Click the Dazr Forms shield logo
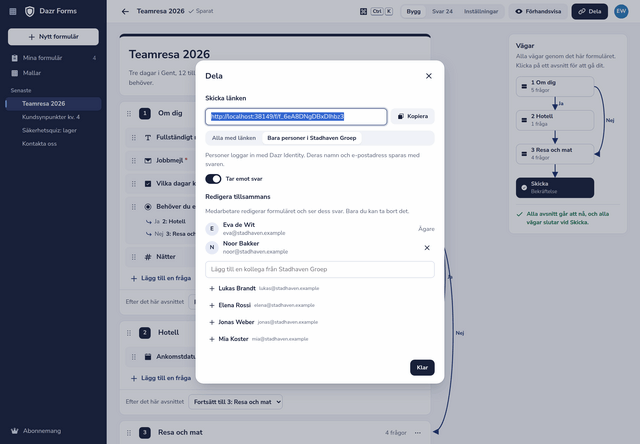This screenshot has height=444, width=640. tap(29, 11)
